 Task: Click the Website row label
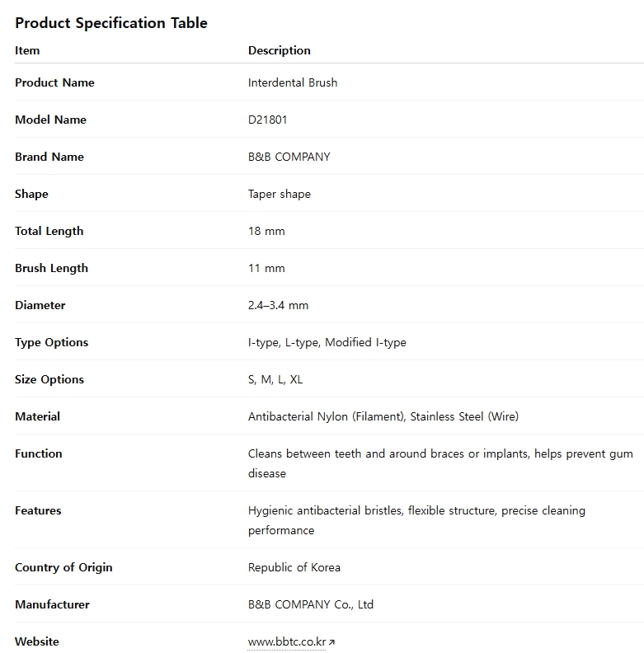click(37, 641)
